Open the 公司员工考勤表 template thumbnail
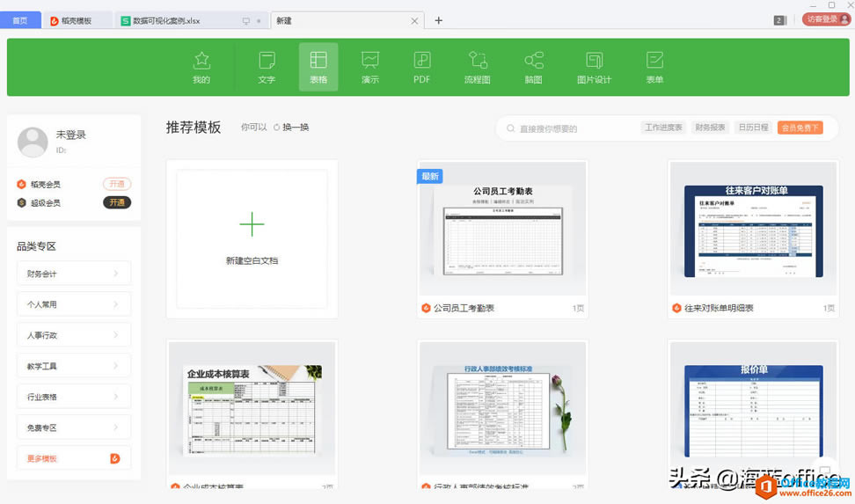The width and height of the screenshot is (855, 504). click(502, 229)
